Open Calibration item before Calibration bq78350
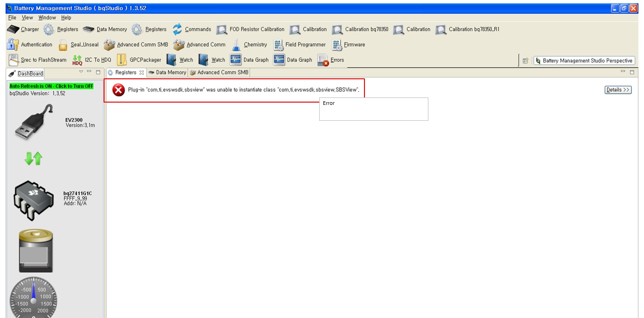 coord(308,29)
